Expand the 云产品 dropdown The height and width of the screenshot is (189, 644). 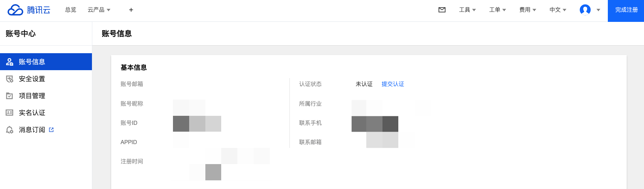pyautogui.click(x=99, y=10)
